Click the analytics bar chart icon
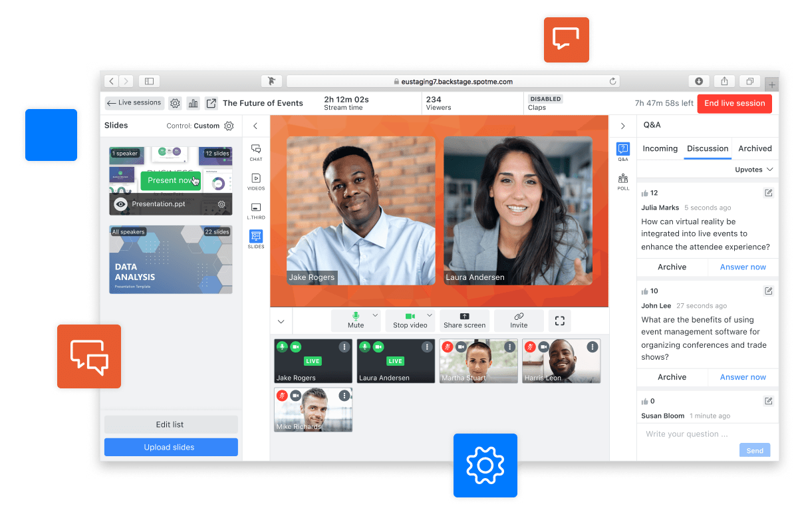This screenshot has width=798, height=532. 193,103
